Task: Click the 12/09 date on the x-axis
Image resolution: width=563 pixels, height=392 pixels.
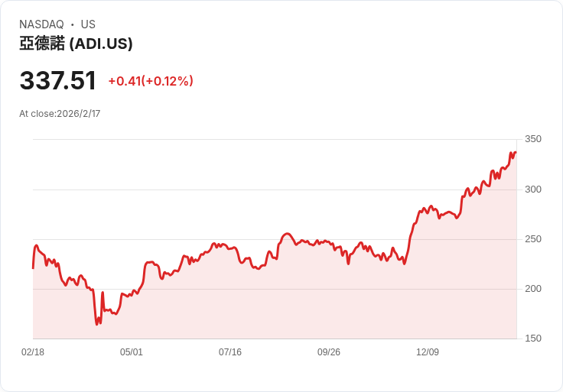Action: (x=428, y=352)
